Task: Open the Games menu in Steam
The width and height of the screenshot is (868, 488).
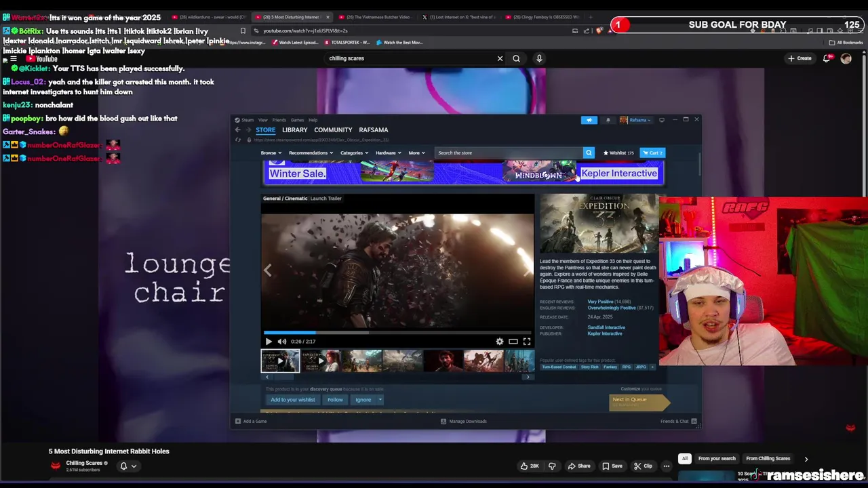Action: click(297, 120)
